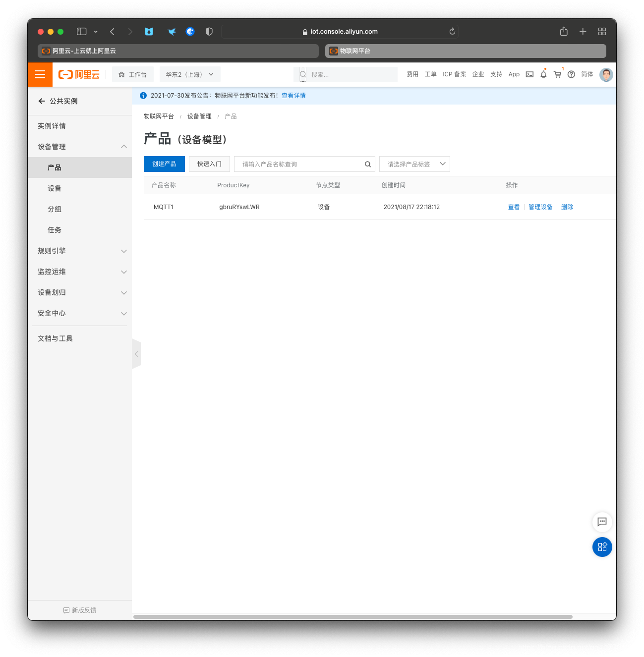
Task: Open the blue floating apps widget button
Action: (602, 547)
